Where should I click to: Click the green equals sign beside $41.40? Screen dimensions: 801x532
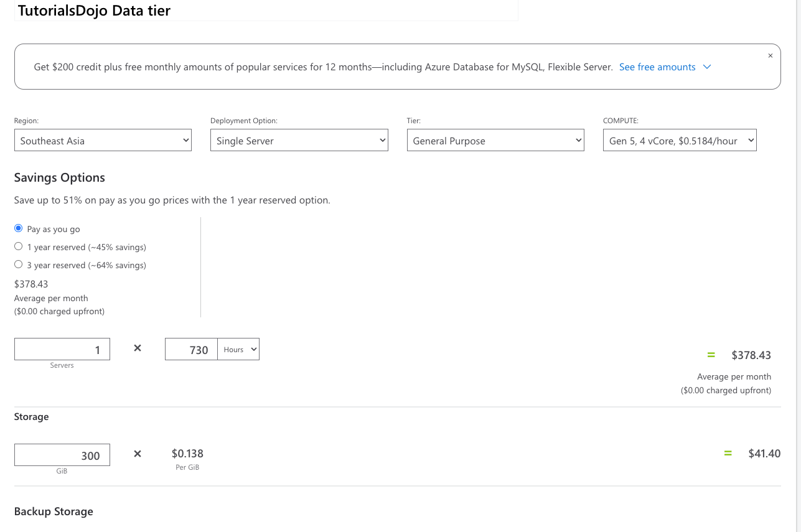pos(728,454)
